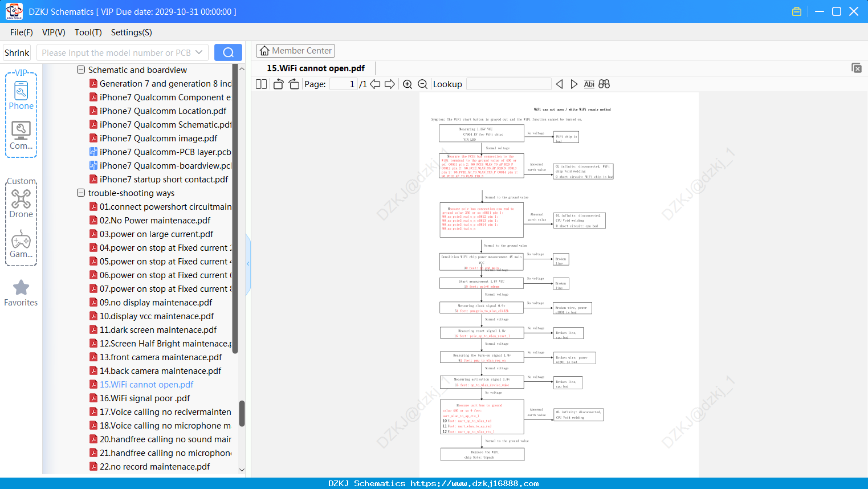Open iPhone7 Qualcomm-PCB layer.pcb file

tap(160, 152)
